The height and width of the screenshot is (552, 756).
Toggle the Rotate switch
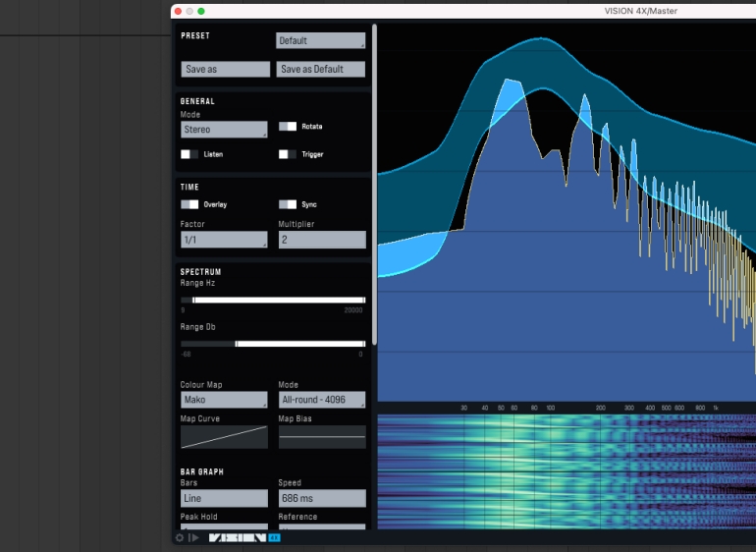click(x=288, y=127)
